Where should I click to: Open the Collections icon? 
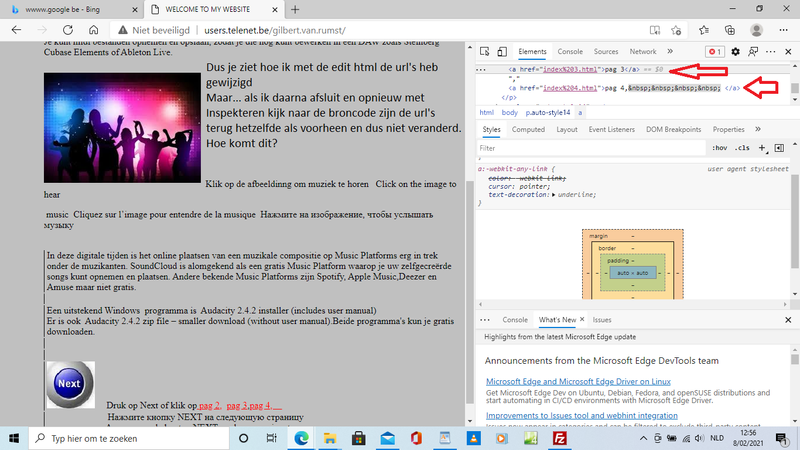point(730,30)
